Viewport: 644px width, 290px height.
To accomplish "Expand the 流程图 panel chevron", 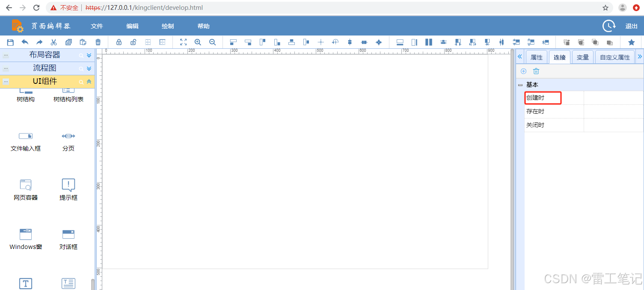I will (x=89, y=69).
